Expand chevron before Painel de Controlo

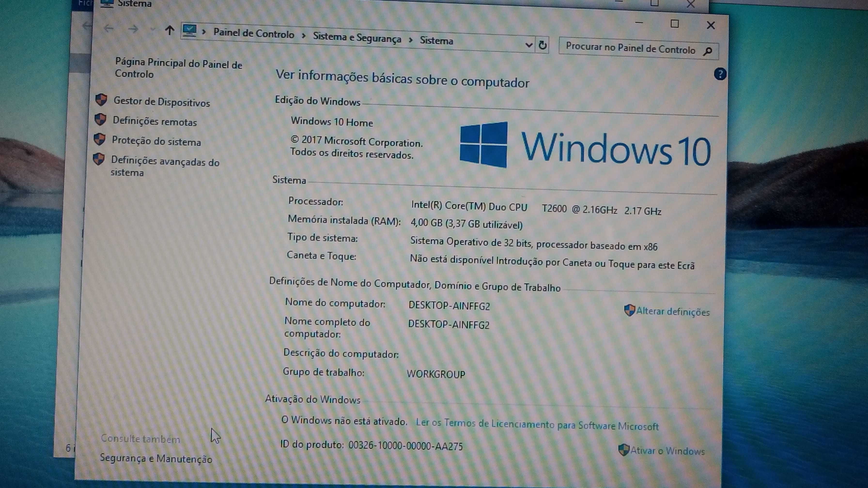coord(204,32)
